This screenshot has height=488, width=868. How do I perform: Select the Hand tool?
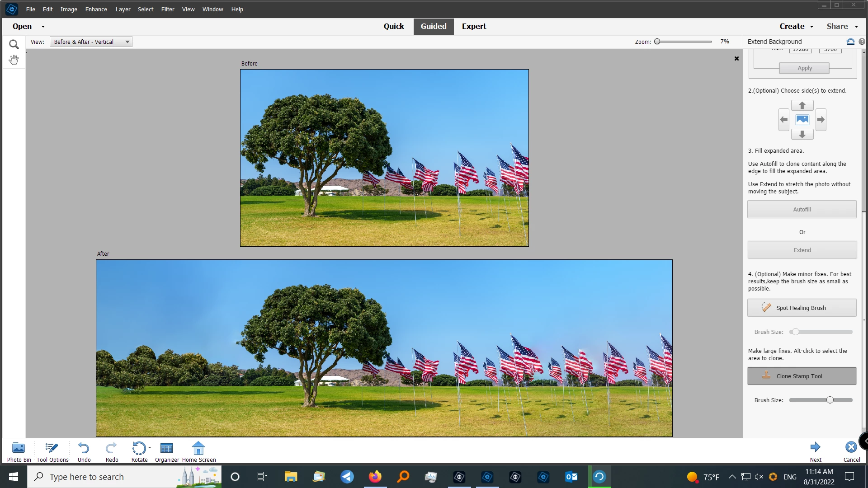click(14, 60)
